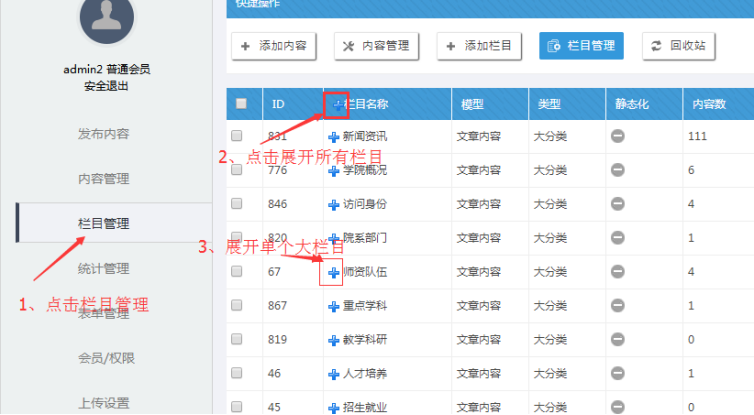754x415 pixels.
Task: Click the static status icon for 重点学科
Action: (x=618, y=306)
